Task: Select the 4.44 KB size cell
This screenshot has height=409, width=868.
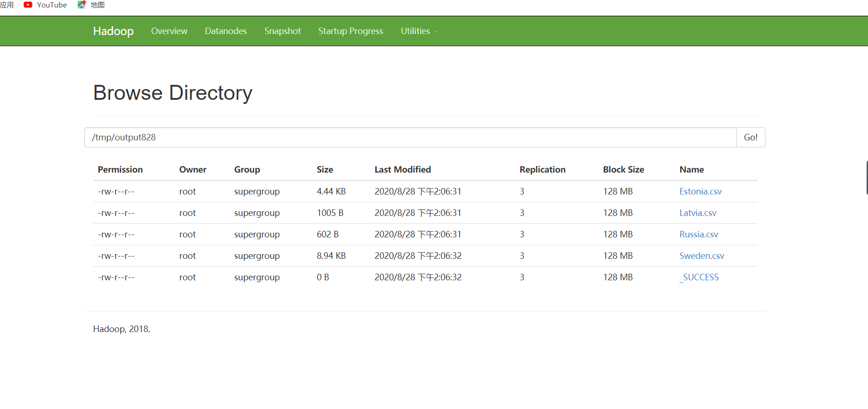Action: point(331,191)
